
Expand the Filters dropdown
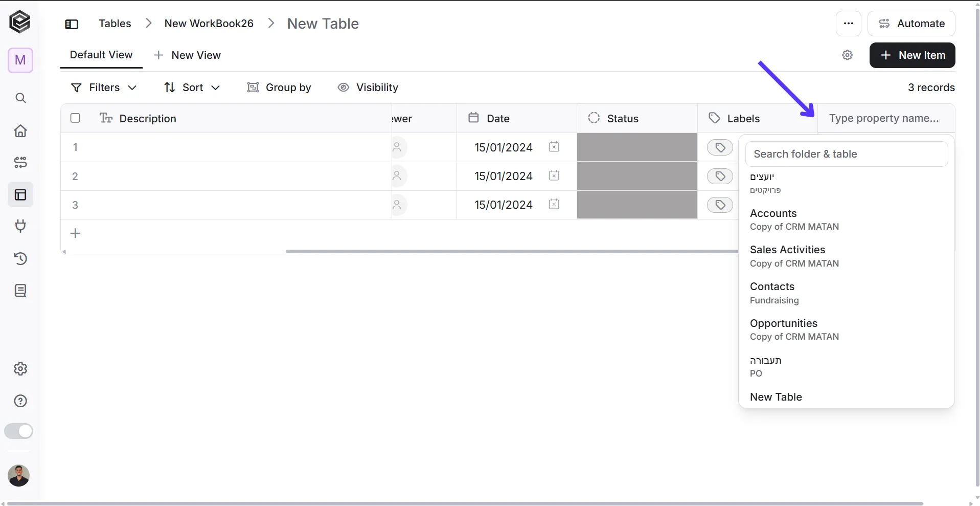tap(104, 87)
